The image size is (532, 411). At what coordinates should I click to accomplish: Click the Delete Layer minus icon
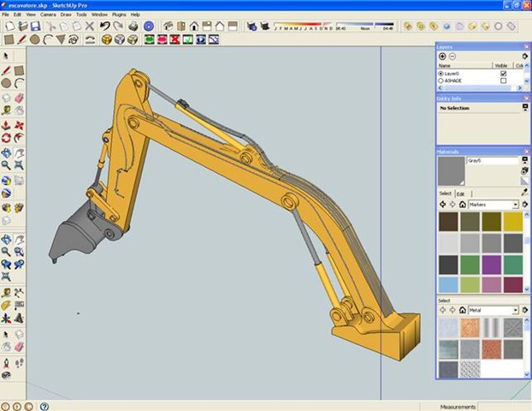(x=452, y=56)
